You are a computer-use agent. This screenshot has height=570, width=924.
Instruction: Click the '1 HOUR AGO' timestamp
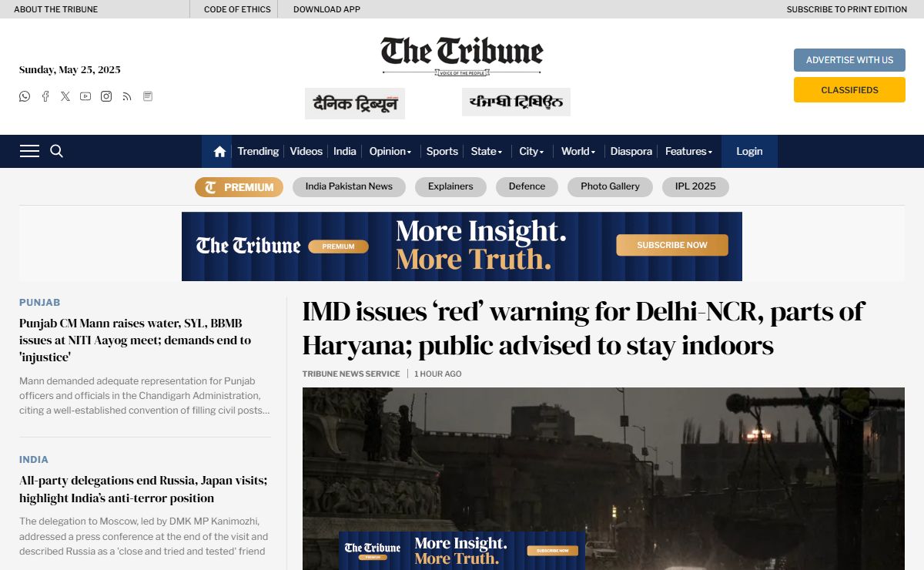438,374
